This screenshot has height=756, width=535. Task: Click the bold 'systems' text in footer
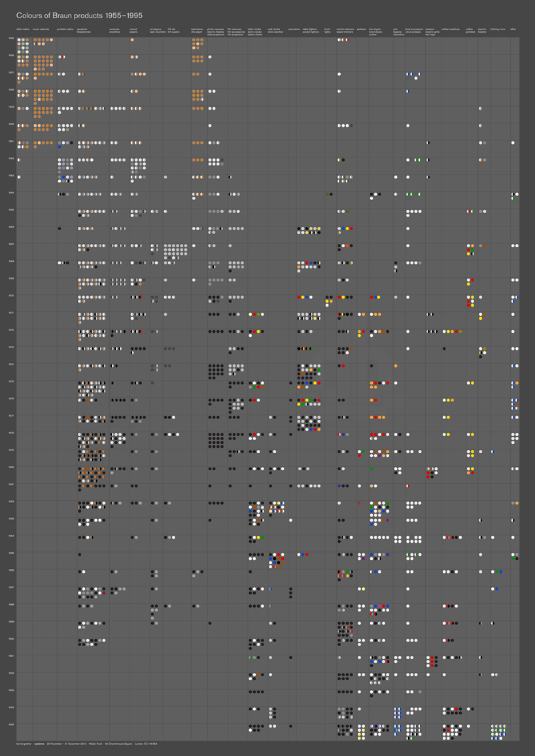coord(40,744)
